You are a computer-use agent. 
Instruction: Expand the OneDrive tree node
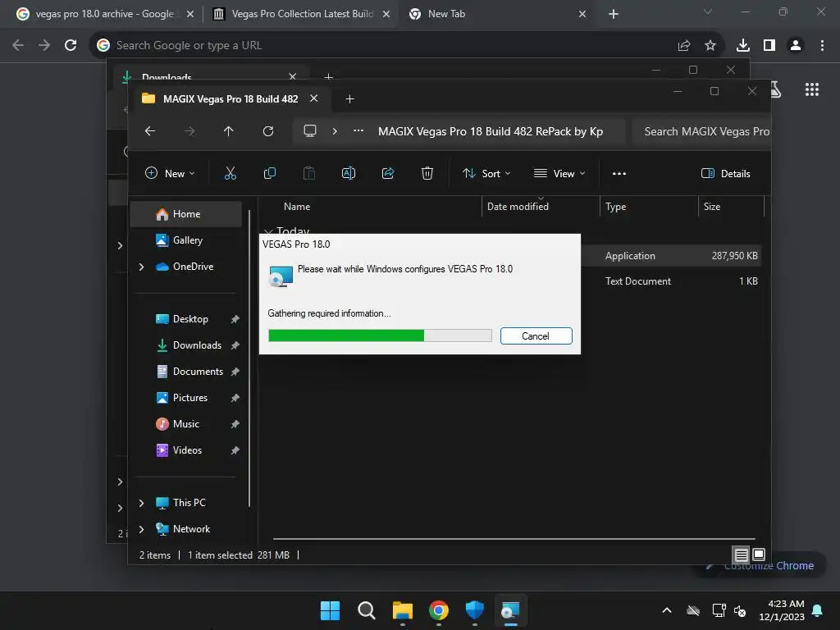pyautogui.click(x=141, y=267)
